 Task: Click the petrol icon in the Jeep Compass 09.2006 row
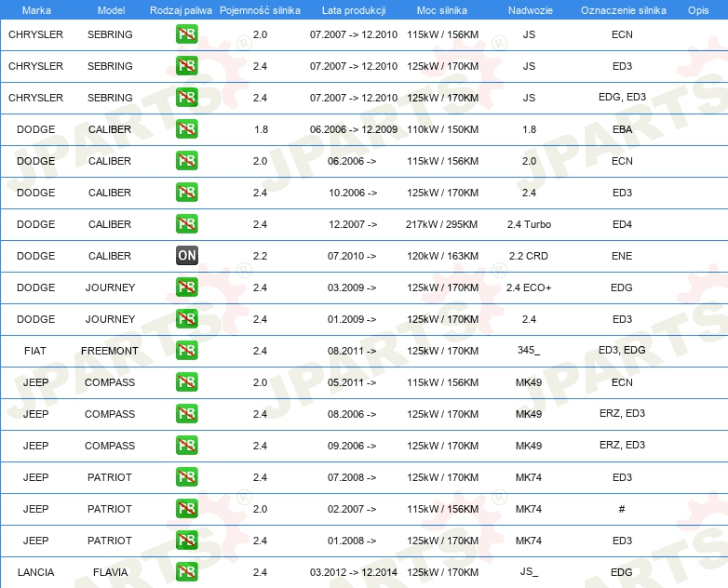[186, 445]
